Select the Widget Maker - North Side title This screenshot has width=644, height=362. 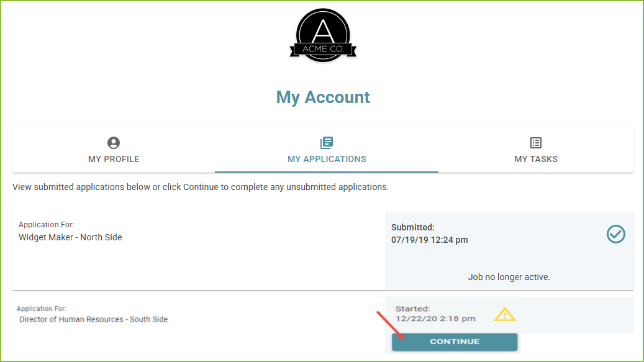point(70,237)
